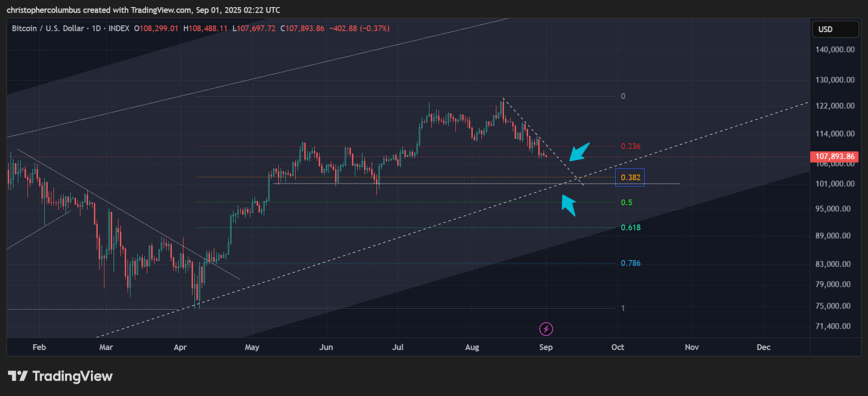Screen dimensions: 868x396
Task: Click the May label on time axis
Action: [x=252, y=347]
